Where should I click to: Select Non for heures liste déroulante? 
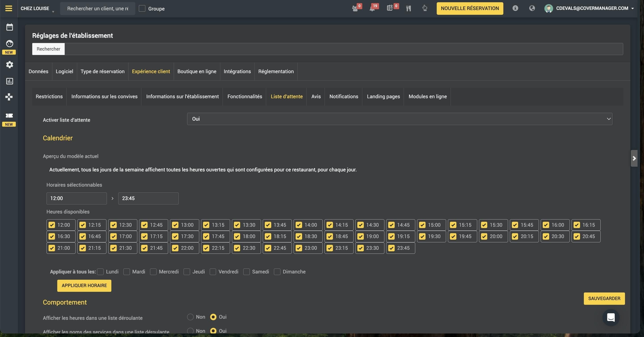pyautogui.click(x=190, y=317)
